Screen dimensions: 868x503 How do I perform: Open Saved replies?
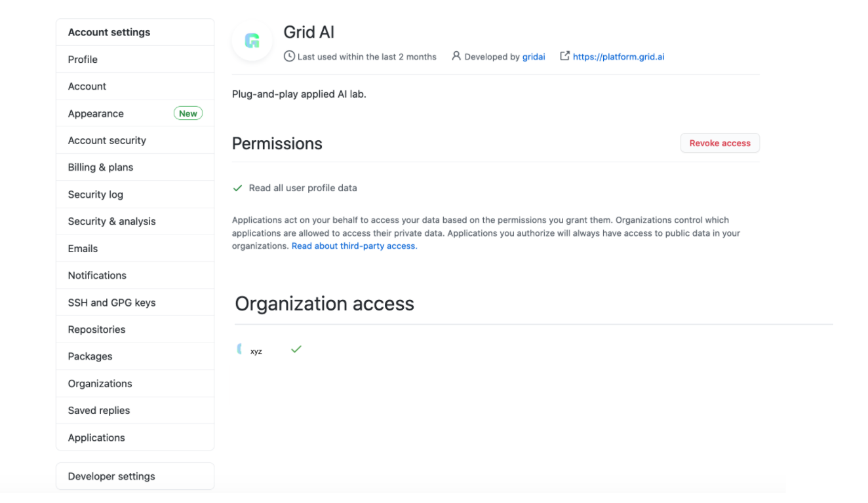[135, 411]
